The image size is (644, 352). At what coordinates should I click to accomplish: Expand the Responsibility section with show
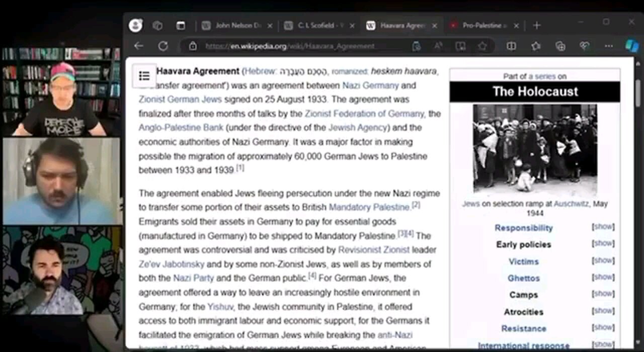click(603, 227)
